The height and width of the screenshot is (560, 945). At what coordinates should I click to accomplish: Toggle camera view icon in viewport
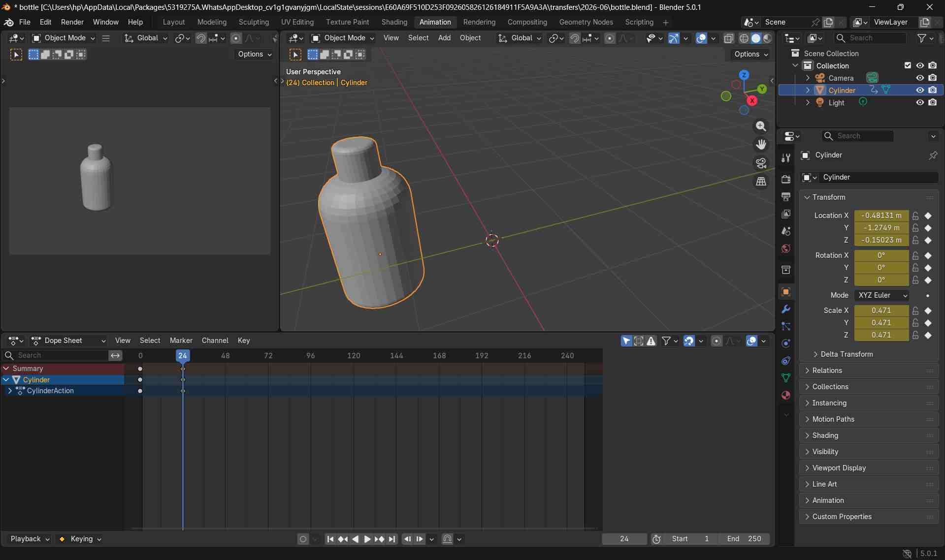tap(761, 163)
